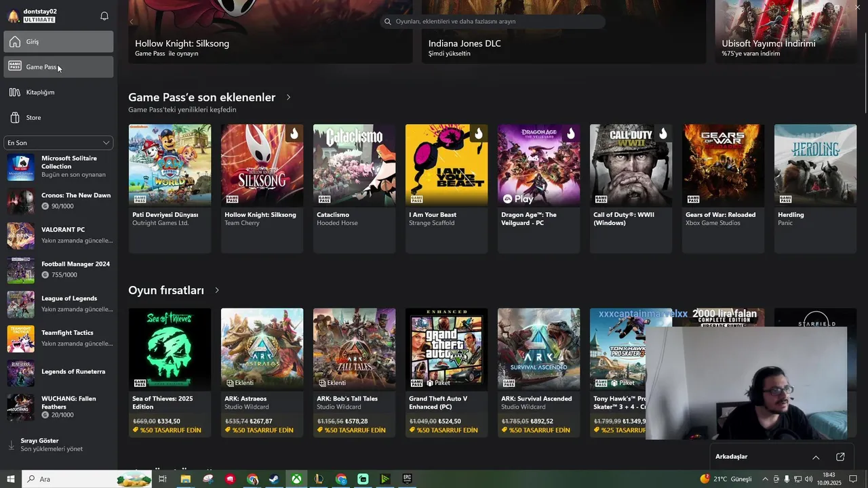This screenshot has width=868, height=488.
Task: Open Dragon Age: The Veilguard card
Action: point(538,188)
